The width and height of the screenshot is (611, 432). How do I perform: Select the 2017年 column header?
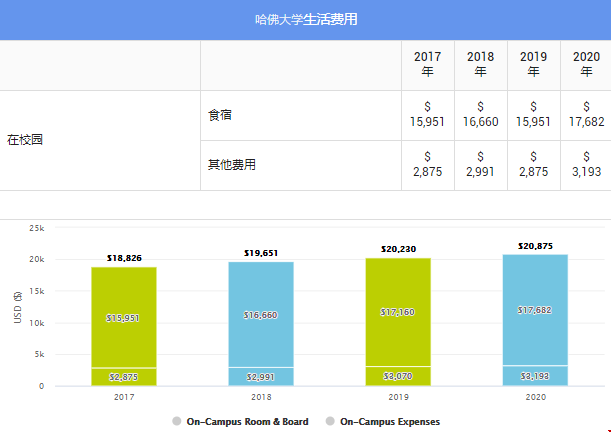click(x=428, y=65)
